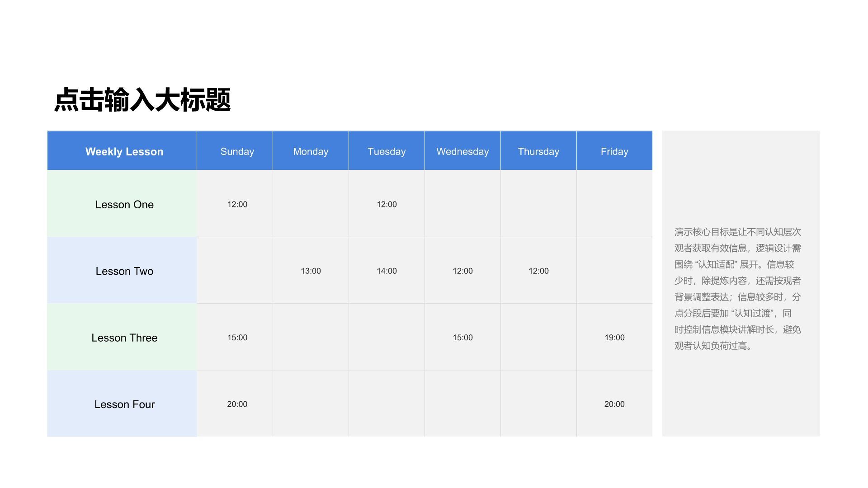Click the 19:00 cell under Friday

[x=614, y=338]
